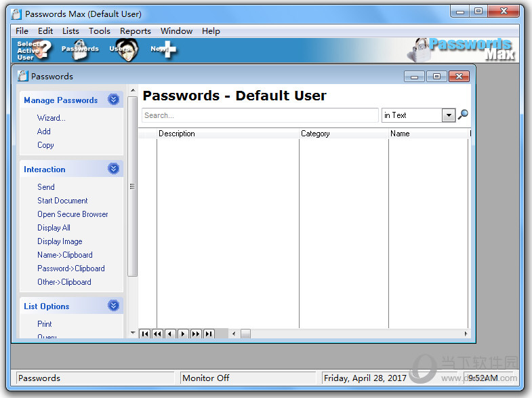Collapse the List Options section
The width and height of the screenshot is (532, 398).
[113, 306]
